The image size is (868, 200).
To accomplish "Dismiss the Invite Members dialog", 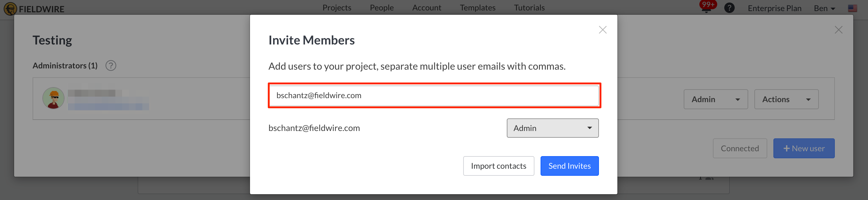I will pyautogui.click(x=603, y=30).
